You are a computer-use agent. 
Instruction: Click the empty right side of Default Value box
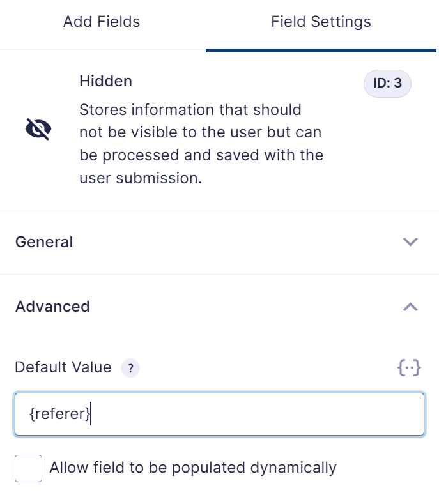[320, 415]
